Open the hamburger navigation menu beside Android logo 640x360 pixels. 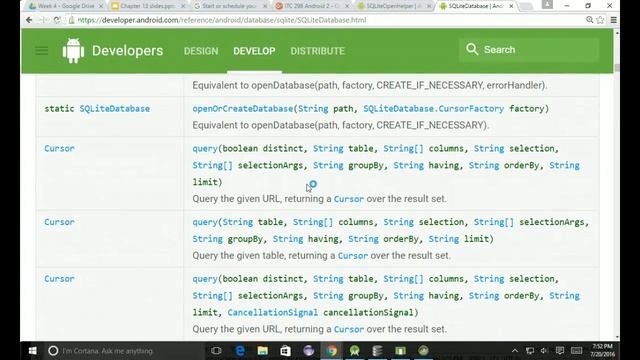pyautogui.click(x=42, y=51)
